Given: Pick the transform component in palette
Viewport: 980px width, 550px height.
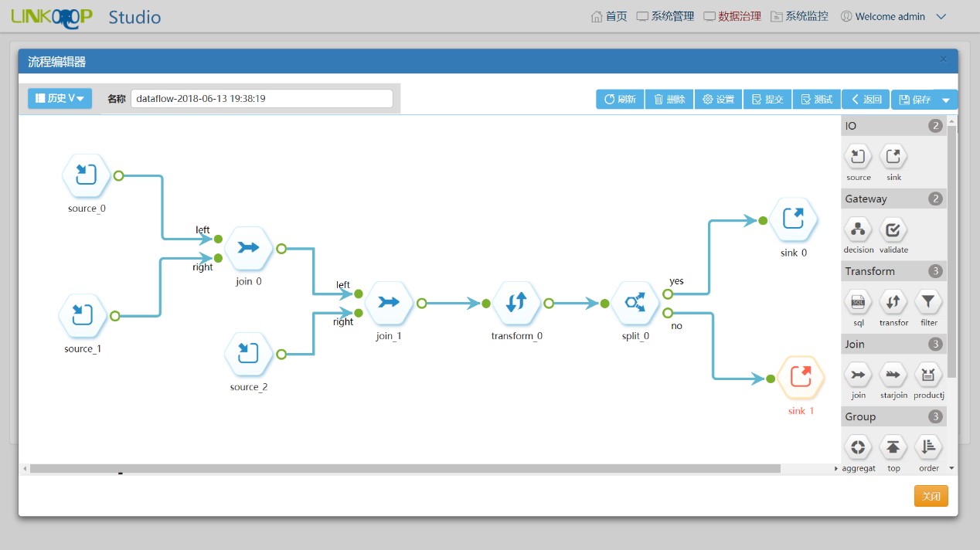Looking at the screenshot, I should click(893, 303).
